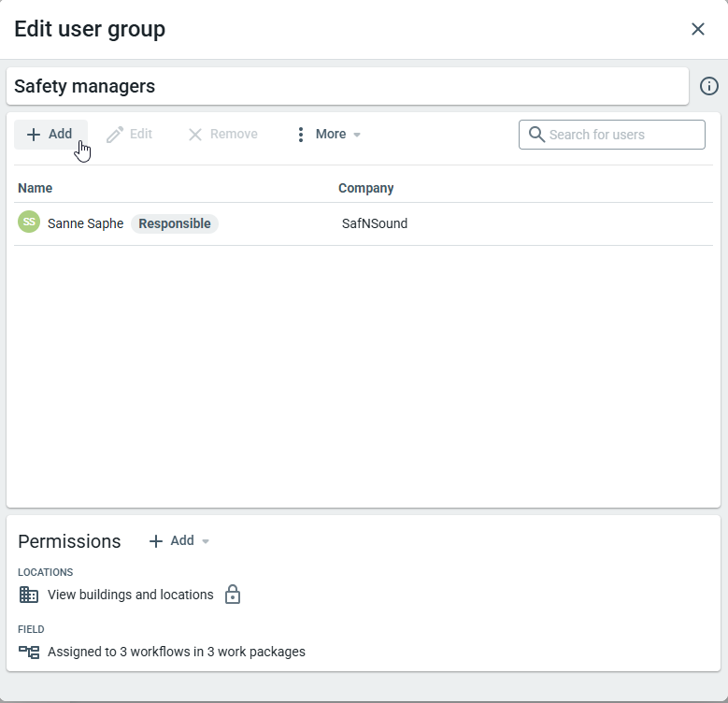
Task: Click into the Search for users box
Action: tap(623, 135)
